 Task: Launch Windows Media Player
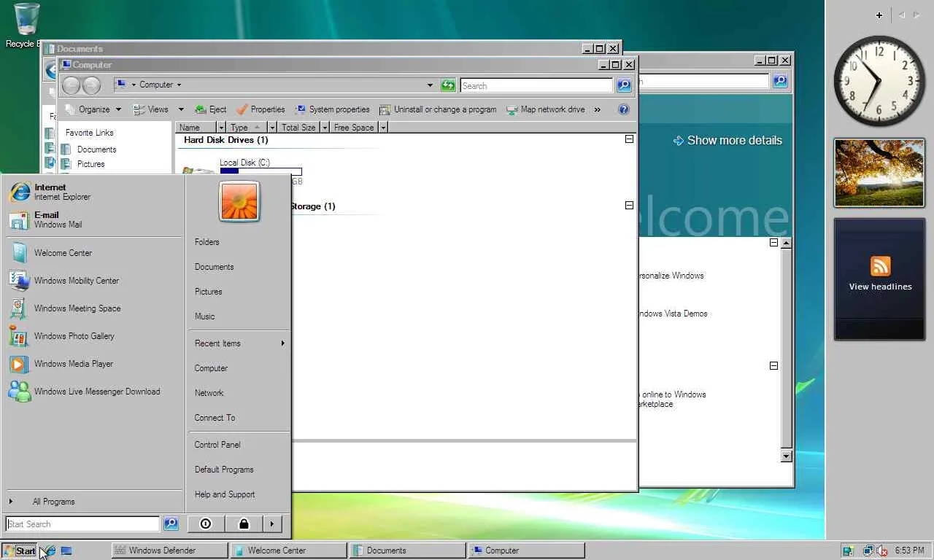(93, 364)
